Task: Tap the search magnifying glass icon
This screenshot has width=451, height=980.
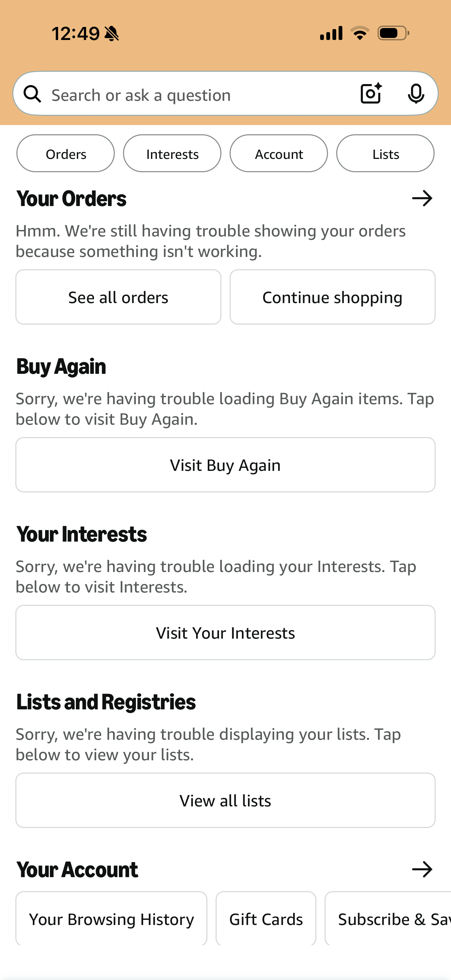Action: 32,94
